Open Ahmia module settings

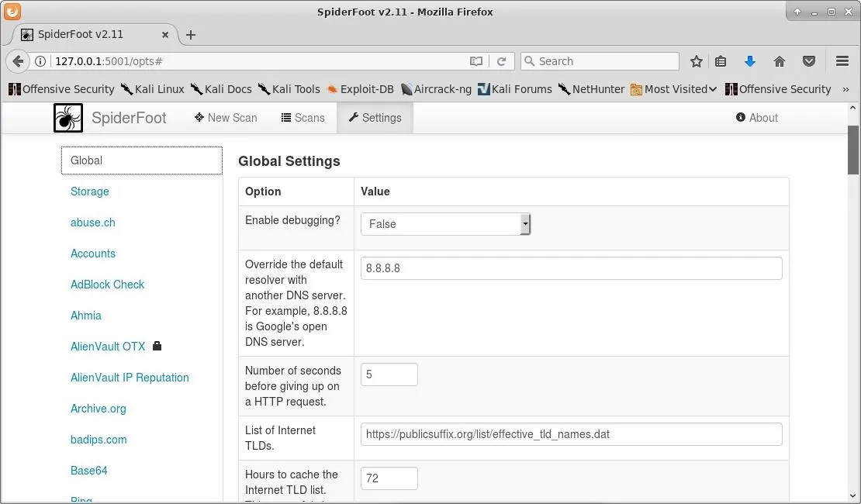[x=85, y=315]
